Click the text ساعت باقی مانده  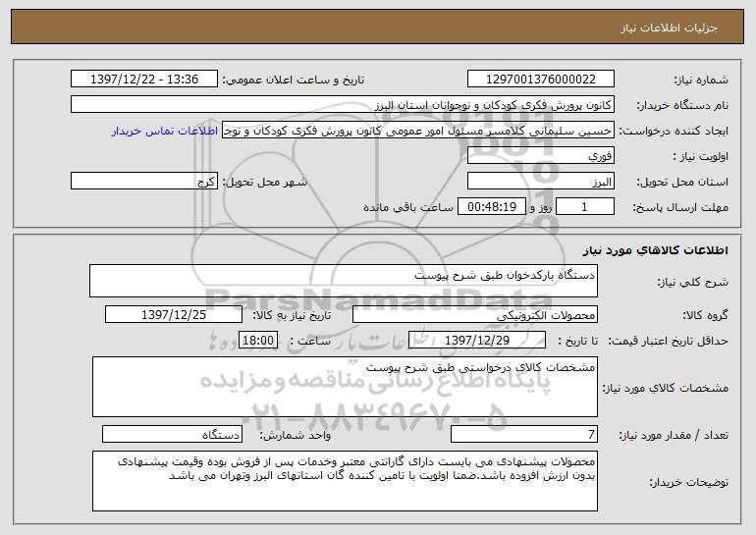[x=408, y=207]
